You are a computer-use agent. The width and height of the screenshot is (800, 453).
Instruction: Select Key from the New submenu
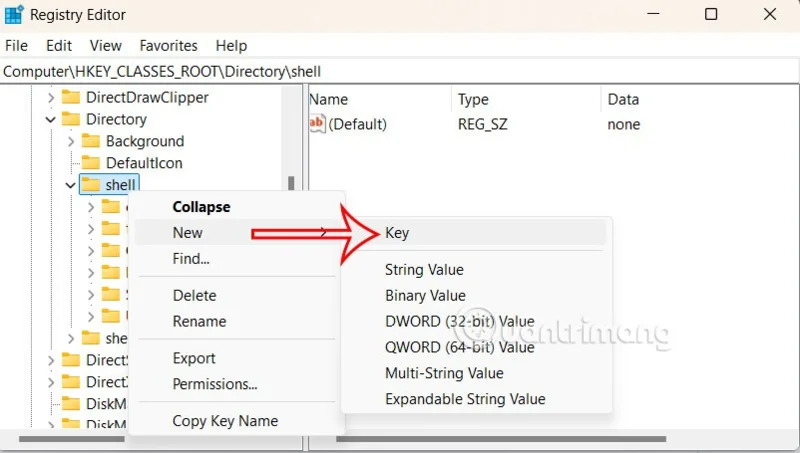click(x=397, y=233)
